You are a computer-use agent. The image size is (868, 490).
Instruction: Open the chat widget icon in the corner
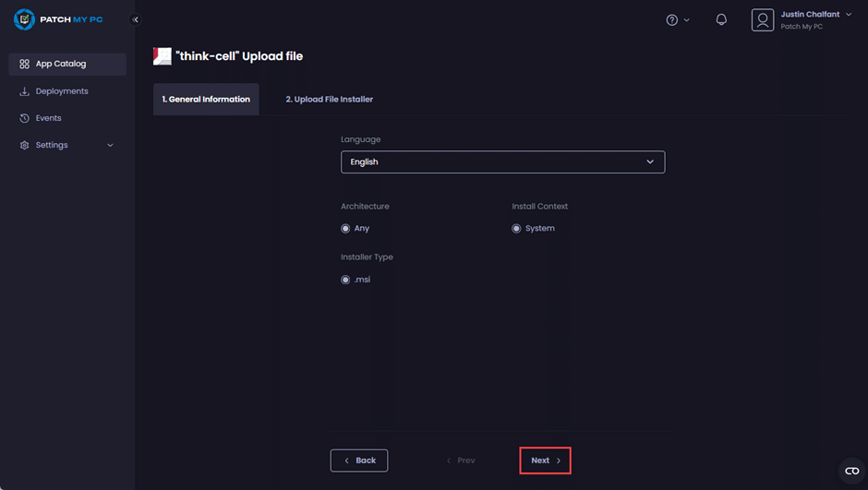(x=851, y=471)
